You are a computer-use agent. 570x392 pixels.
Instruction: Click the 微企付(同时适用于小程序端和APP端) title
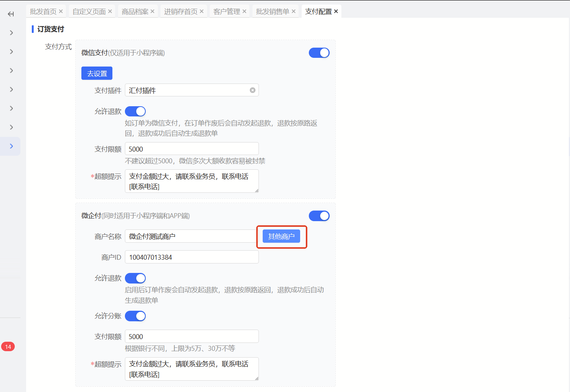point(135,216)
